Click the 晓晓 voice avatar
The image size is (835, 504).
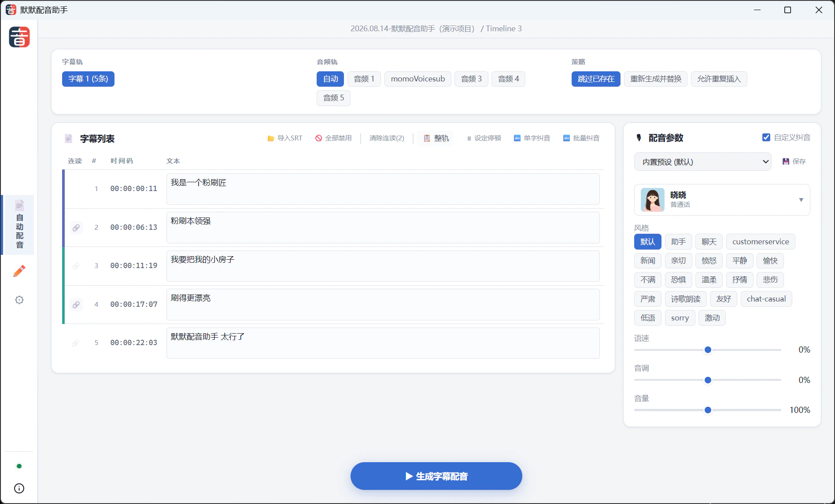coord(652,200)
